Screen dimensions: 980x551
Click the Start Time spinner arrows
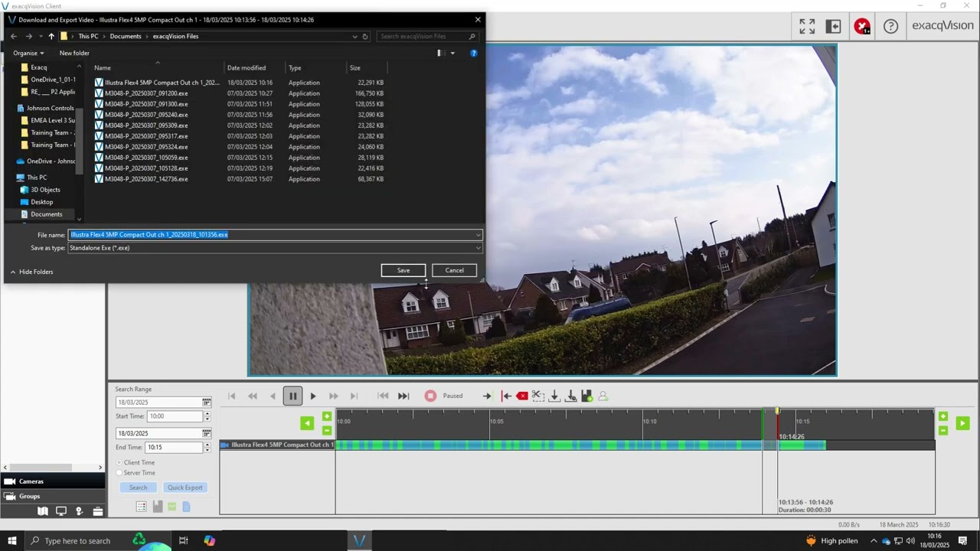click(x=207, y=416)
